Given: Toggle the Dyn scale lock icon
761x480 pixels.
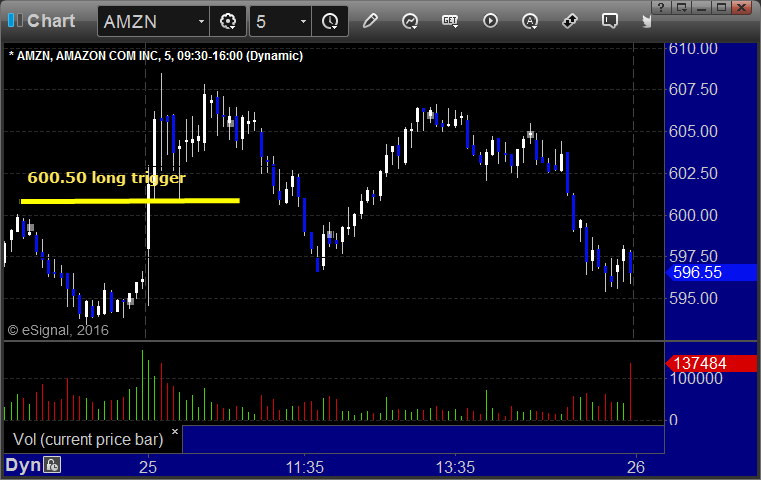Looking at the screenshot, I should coord(52,465).
